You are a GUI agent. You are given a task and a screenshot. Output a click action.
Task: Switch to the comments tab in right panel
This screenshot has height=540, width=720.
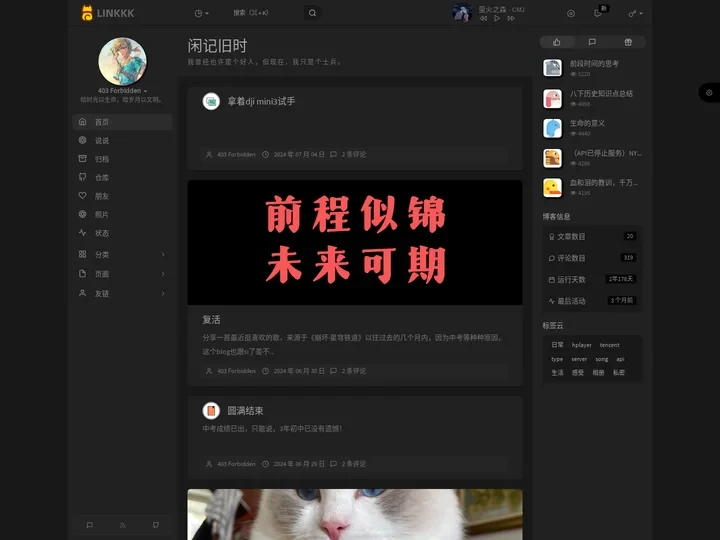(592, 42)
